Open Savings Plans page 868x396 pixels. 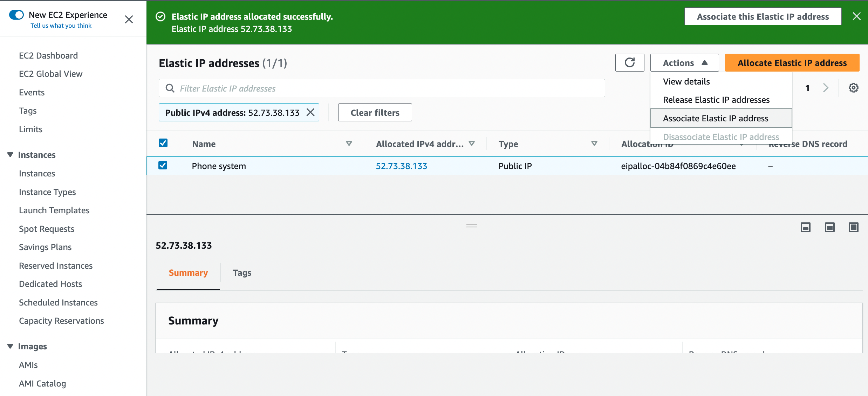[45, 247]
